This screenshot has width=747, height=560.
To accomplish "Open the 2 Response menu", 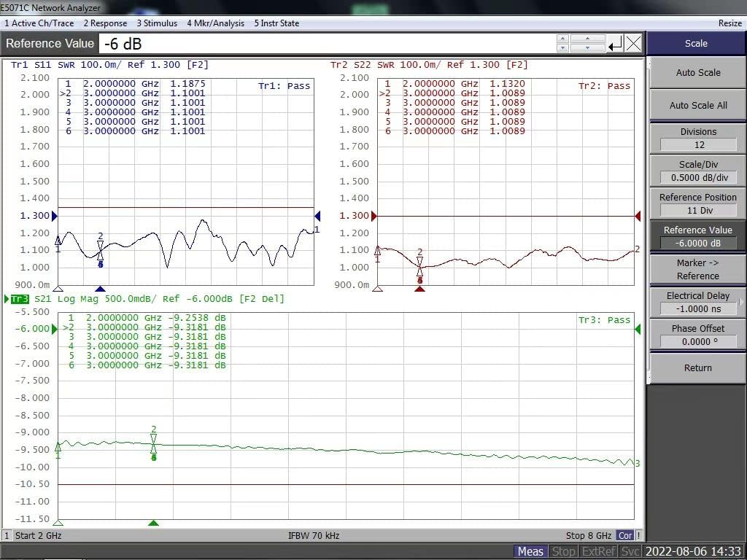I will 105,23.
